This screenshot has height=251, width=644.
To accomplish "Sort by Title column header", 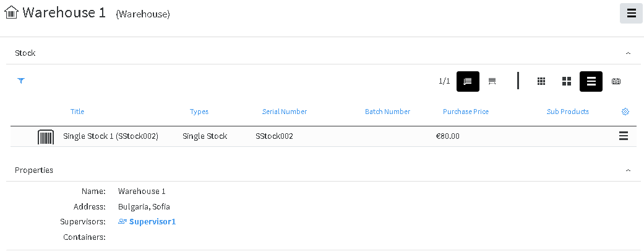I will pyautogui.click(x=77, y=112).
